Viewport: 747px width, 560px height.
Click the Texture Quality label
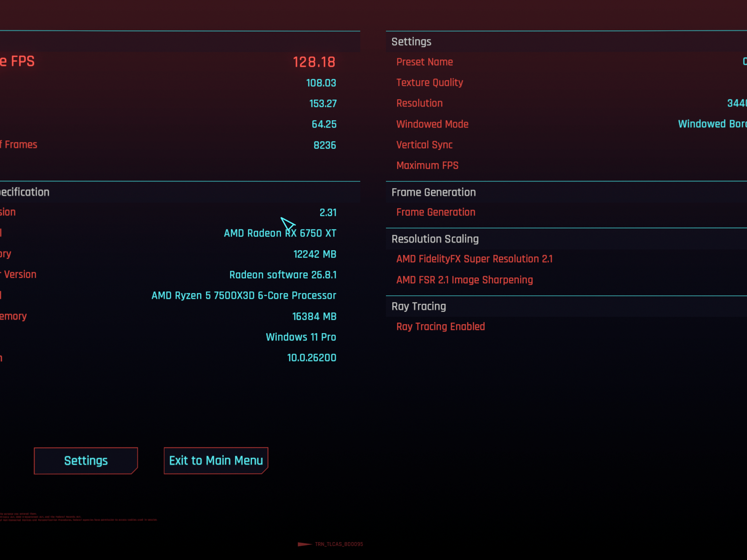pos(430,83)
